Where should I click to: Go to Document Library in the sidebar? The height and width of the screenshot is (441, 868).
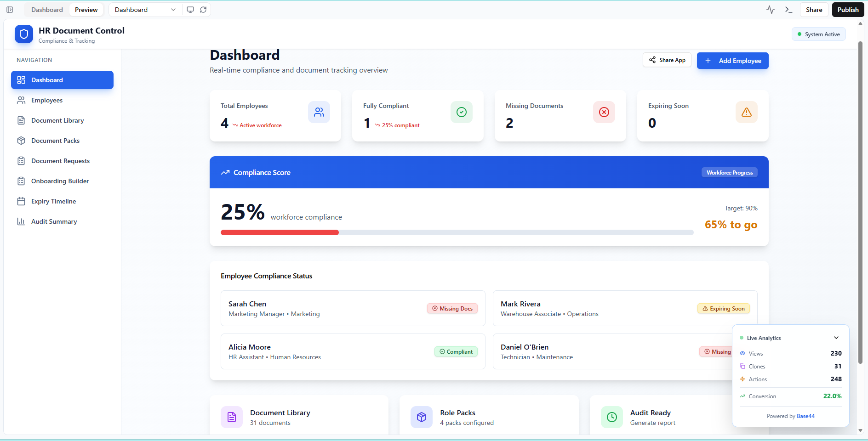point(62,120)
